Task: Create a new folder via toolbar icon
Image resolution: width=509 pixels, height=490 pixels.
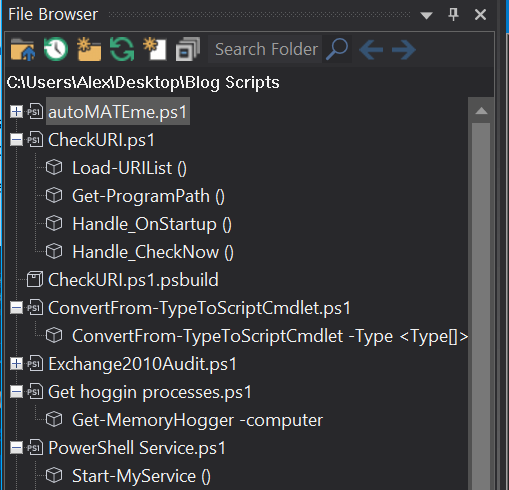Action: coord(89,49)
